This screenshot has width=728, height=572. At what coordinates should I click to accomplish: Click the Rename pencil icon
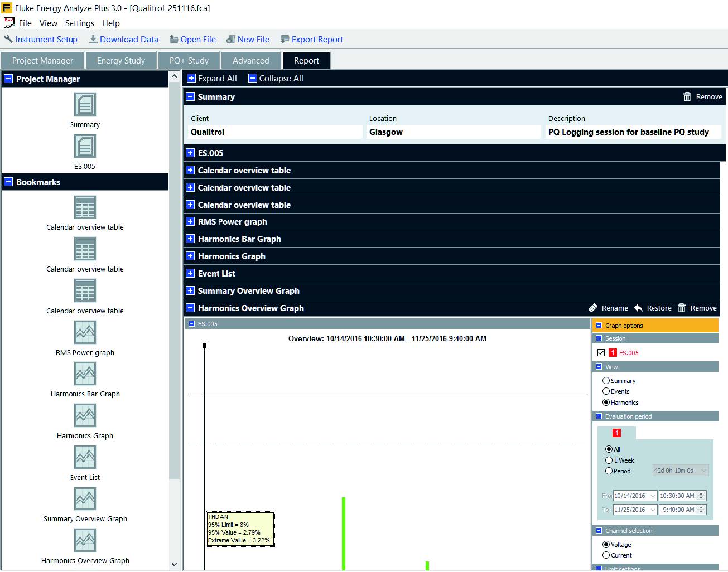click(592, 308)
